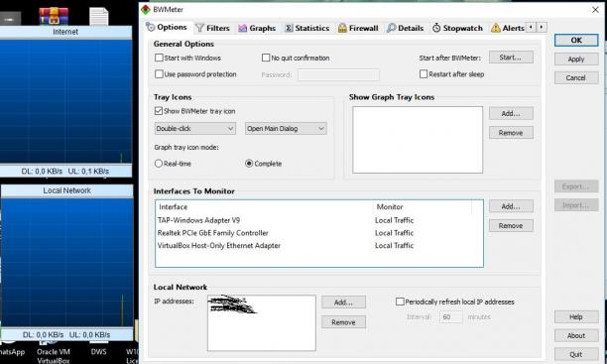This screenshot has height=364, width=607.
Task: Click the Internet graph window title
Action: [x=65, y=32]
